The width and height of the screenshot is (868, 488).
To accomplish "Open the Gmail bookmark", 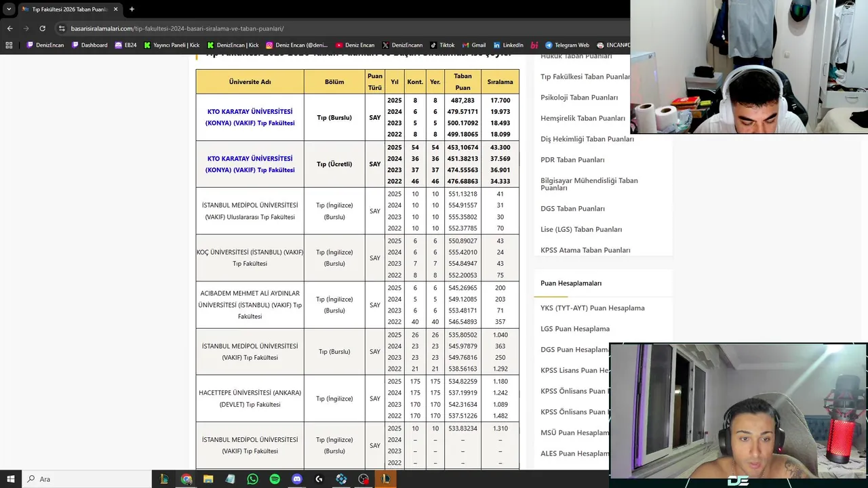I will pyautogui.click(x=473, y=45).
